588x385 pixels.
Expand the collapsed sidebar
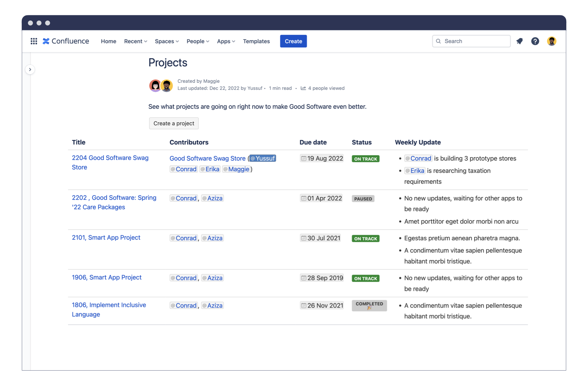[x=30, y=70]
